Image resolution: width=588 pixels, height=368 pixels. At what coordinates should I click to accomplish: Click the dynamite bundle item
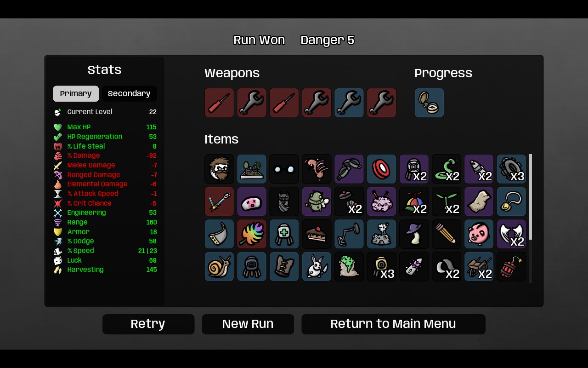tap(511, 267)
